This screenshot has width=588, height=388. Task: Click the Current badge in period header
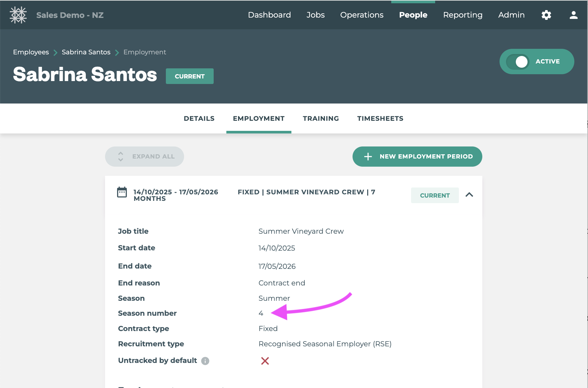pyautogui.click(x=434, y=195)
